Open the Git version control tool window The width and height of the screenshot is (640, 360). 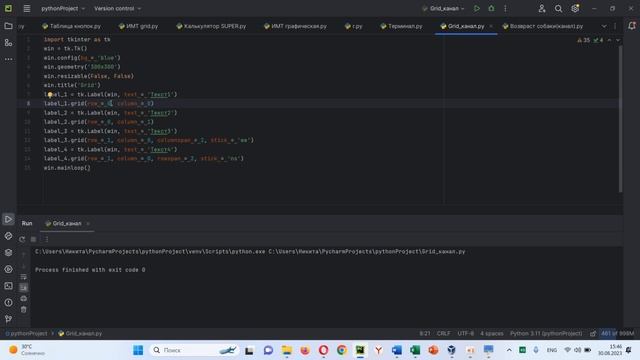coord(8,319)
